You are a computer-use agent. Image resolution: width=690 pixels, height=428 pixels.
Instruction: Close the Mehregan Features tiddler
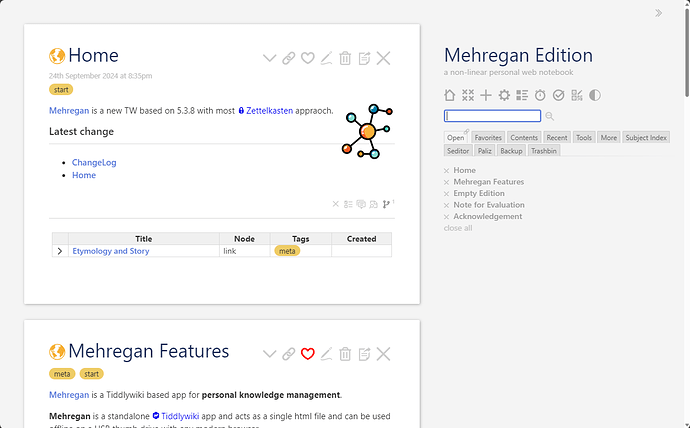383,354
